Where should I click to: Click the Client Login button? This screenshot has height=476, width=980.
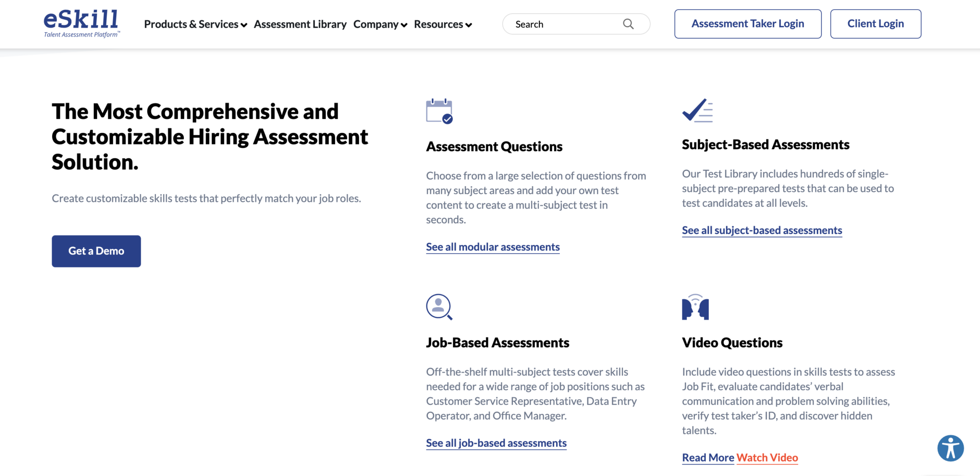[x=875, y=23]
